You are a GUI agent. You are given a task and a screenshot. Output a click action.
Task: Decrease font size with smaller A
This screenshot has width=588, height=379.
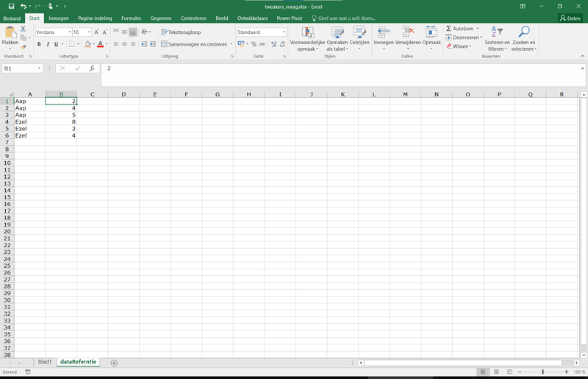point(104,32)
